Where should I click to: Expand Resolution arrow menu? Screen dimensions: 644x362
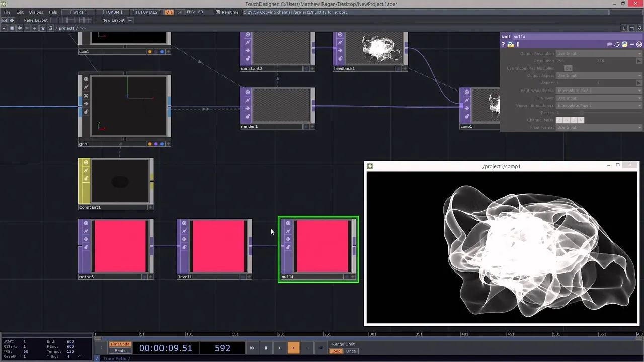pyautogui.click(x=639, y=61)
